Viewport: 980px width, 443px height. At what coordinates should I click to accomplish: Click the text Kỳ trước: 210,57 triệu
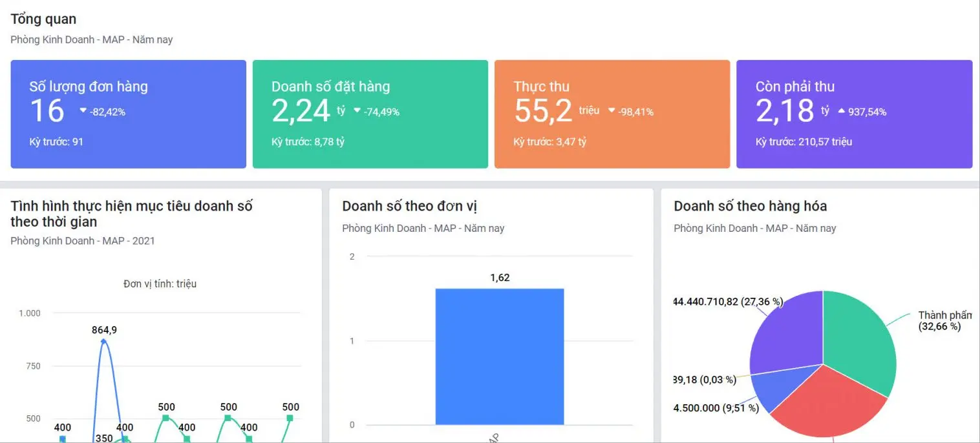click(804, 141)
